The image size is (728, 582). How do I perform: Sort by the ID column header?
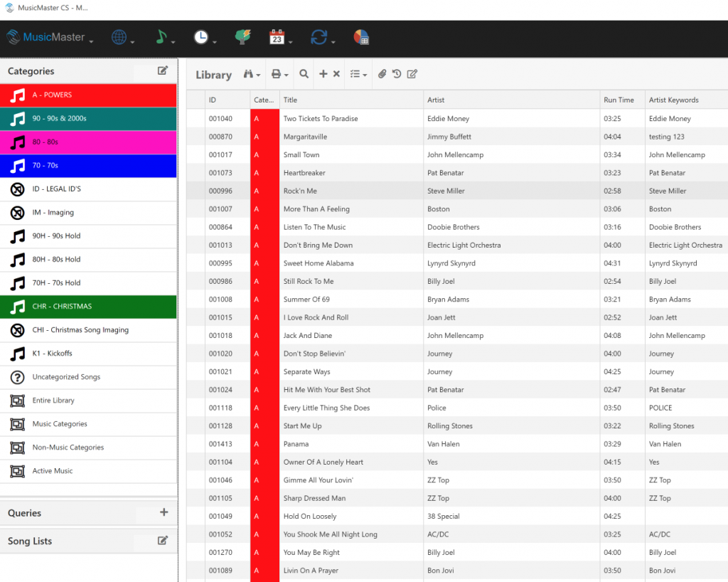(227, 100)
